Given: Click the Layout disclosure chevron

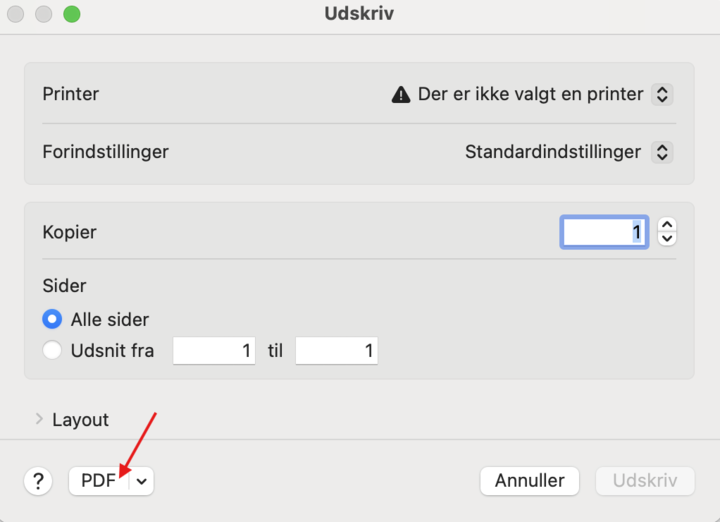Looking at the screenshot, I should tap(39, 420).
